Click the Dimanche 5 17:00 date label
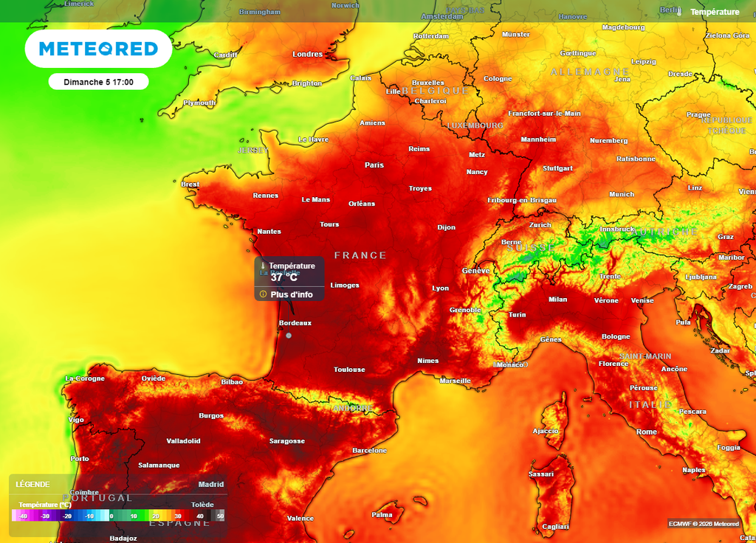Image resolution: width=756 pixels, height=543 pixels. tap(98, 82)
